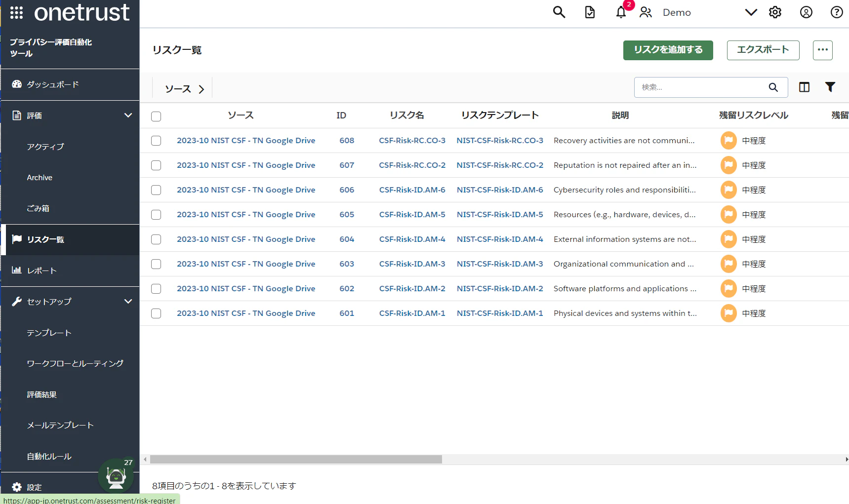This screenshot has height=504, width=849.
Task: Tick the checkbox for risk ID 608
Action: pos(156,141)
